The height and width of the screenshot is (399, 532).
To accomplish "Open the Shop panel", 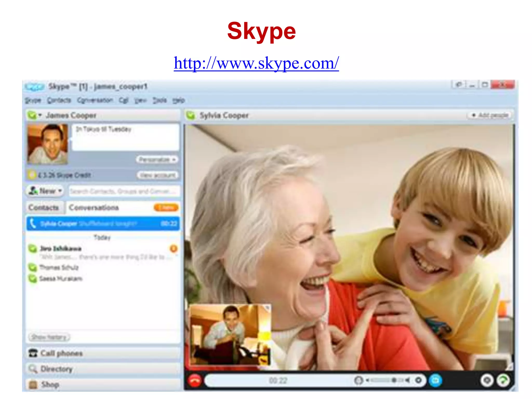I will (103, 385).
